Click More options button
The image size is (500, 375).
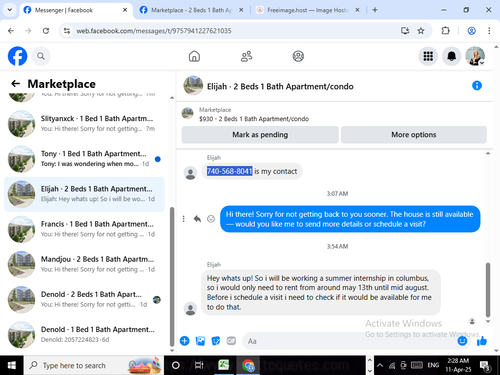[414, 135]
